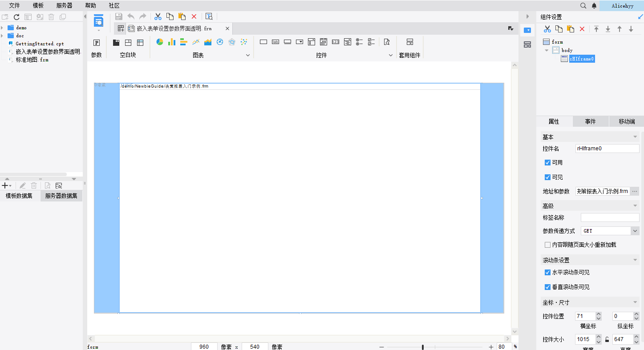644x350 pixels.
Task: Open the 文件 menu
Action: (15, 6)
